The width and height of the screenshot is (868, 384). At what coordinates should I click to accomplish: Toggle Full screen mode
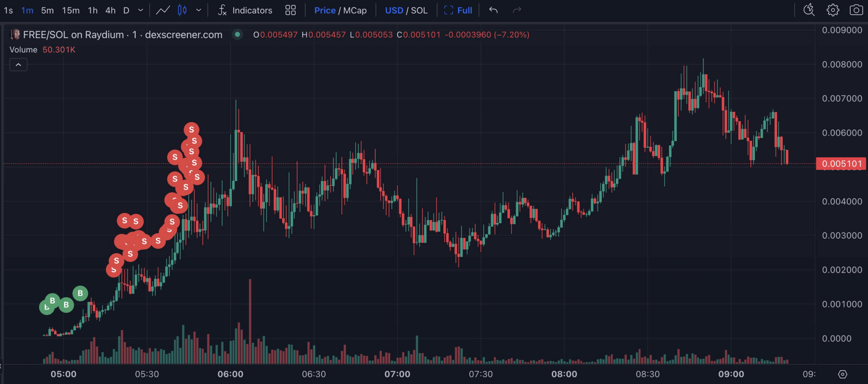click(458, 10)
